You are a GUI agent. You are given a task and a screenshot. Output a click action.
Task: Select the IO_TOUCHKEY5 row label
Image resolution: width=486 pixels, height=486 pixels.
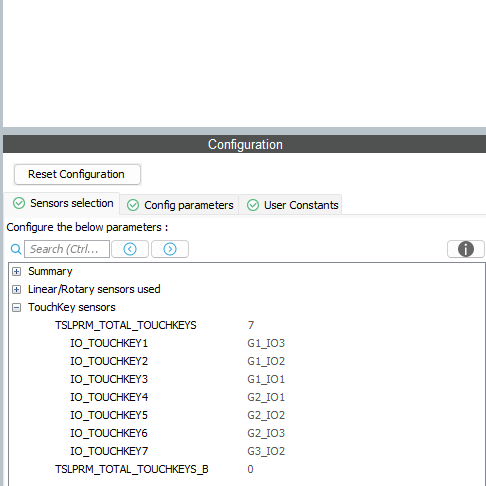pyautogui.click(x=109, y=415)
